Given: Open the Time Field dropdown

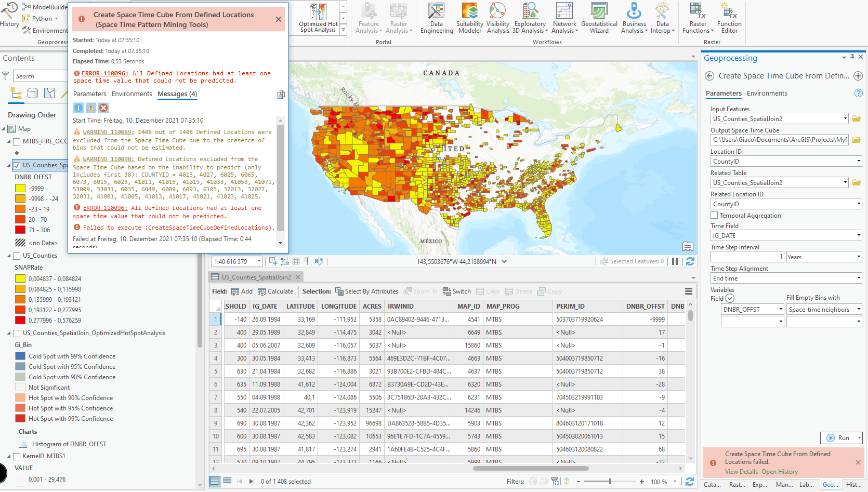Looking at the screenshot, I should click(x=858, y=236).
